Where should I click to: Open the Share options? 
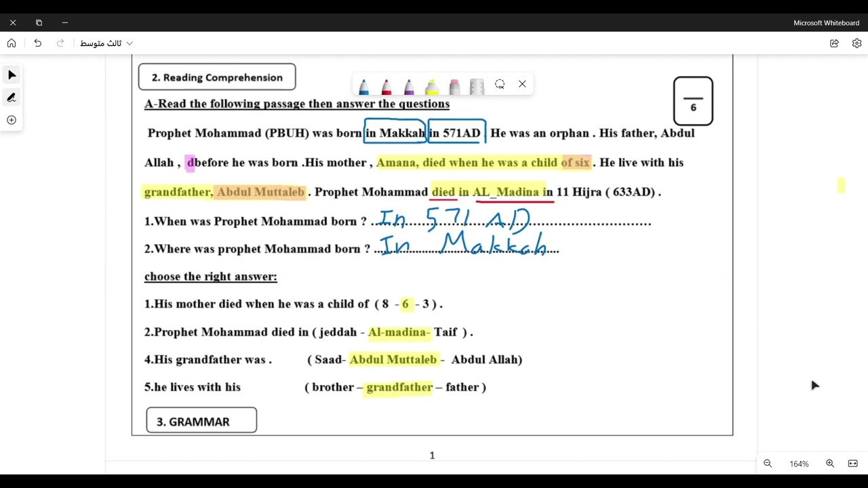pos(834,43)
